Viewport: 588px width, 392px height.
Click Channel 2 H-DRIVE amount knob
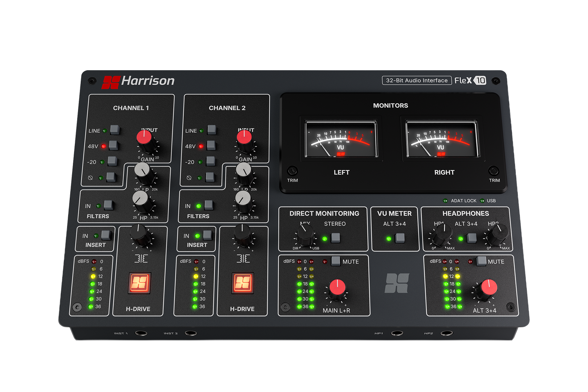[x=243, y=235]
